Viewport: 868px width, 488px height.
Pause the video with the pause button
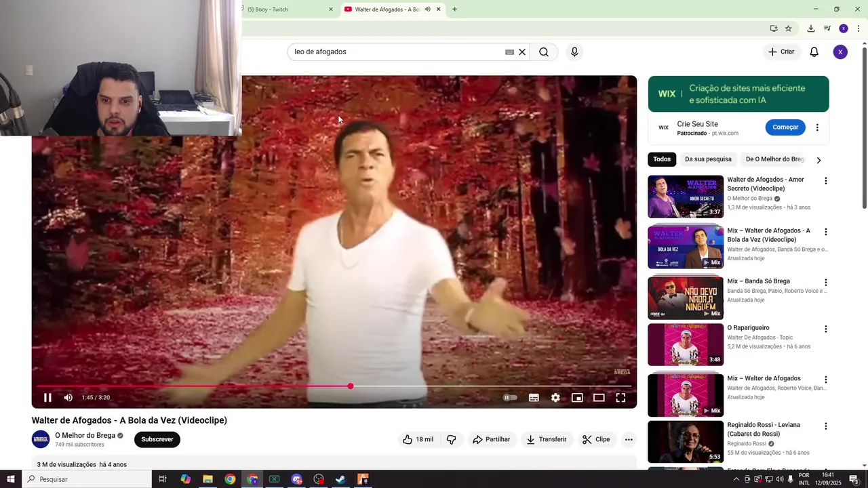click(47, 398)
